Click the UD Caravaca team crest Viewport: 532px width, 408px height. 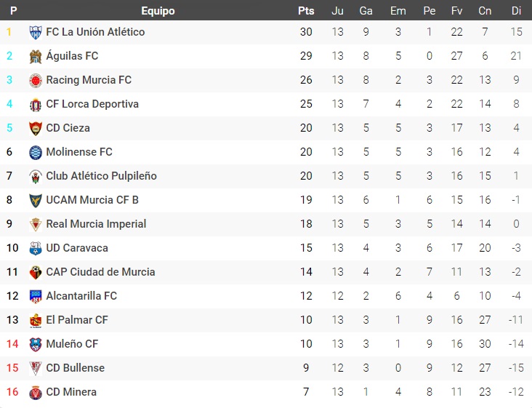tap(36, 249)
